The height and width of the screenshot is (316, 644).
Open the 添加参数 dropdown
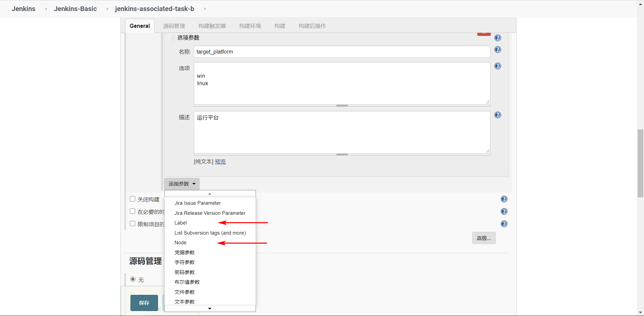tap(181, 184)
